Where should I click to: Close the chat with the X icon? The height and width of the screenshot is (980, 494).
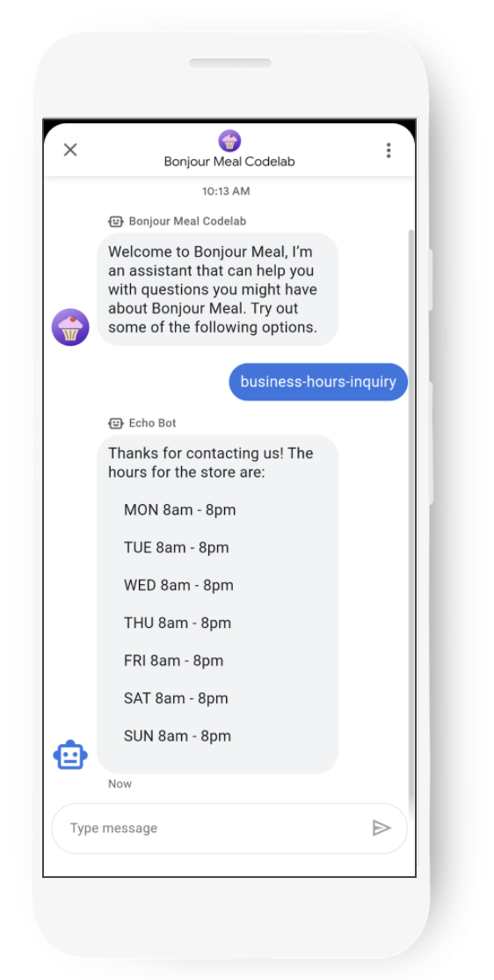(x=70, y=150)
